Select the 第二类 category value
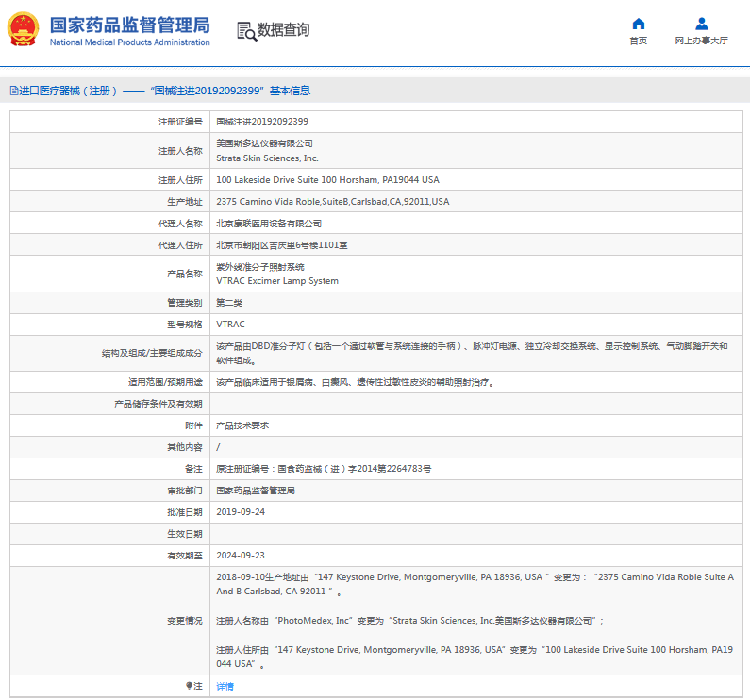The width and height of the screenshot is (750, 700). 229,303
